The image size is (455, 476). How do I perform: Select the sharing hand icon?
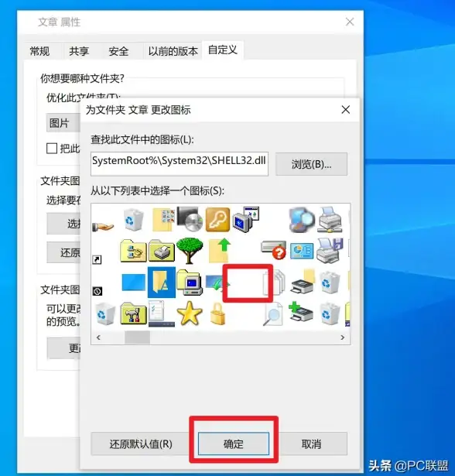coord(103,226)
